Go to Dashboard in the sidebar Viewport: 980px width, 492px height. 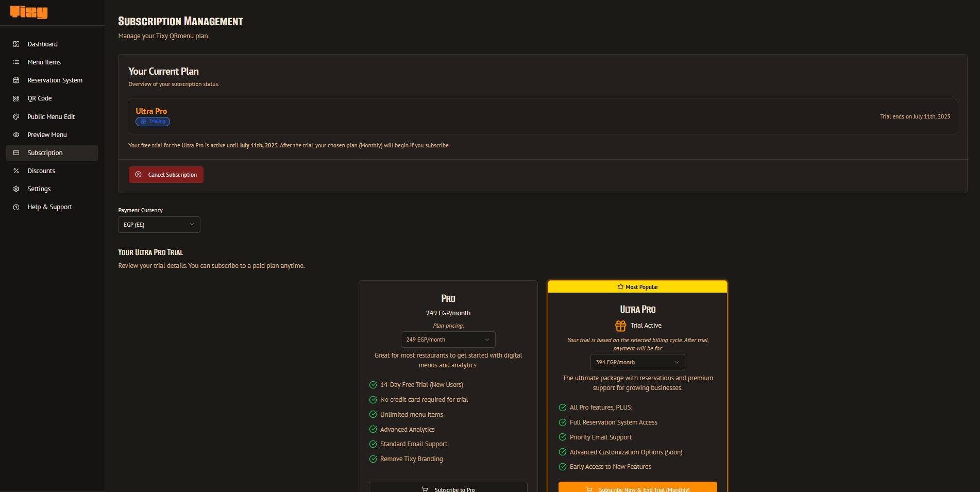[x=52, y=44]
